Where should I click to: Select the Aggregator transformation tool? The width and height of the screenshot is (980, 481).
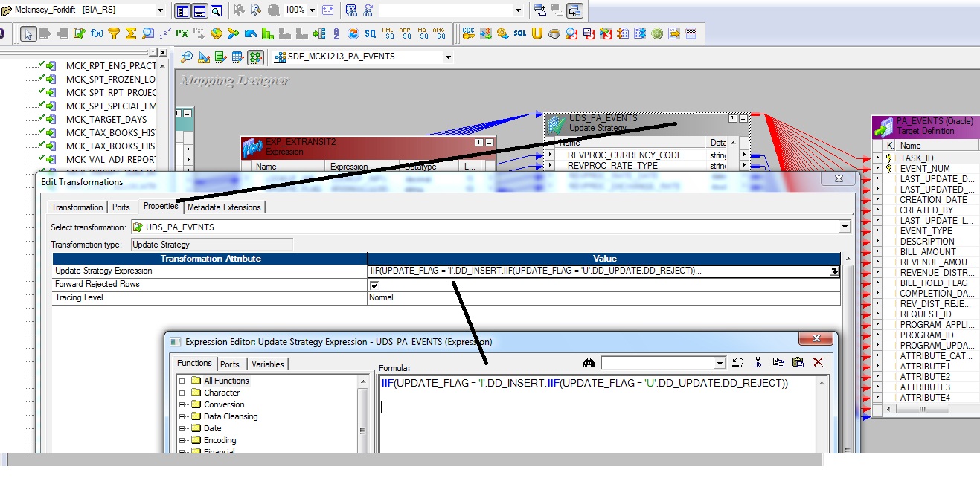[130, 33]
